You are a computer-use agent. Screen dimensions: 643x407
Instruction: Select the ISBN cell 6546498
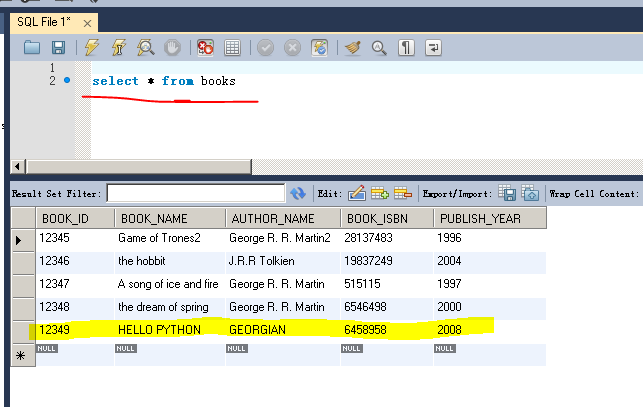(x=387, y=307)
